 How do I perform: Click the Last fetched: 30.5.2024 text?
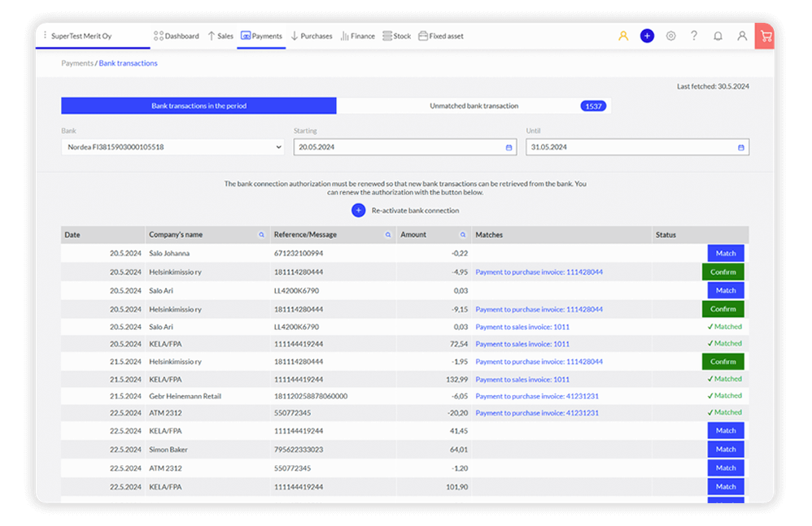[x=713, y=86]
